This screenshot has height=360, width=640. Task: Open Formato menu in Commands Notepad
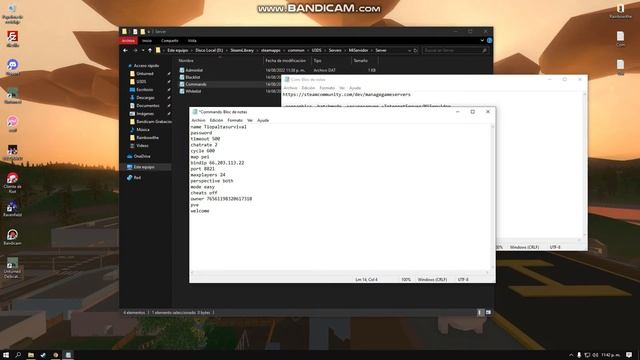[235, 120]
